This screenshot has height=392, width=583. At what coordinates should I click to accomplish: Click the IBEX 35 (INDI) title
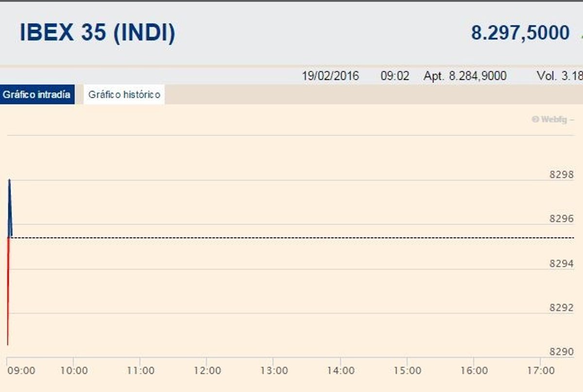click(97, 33)
